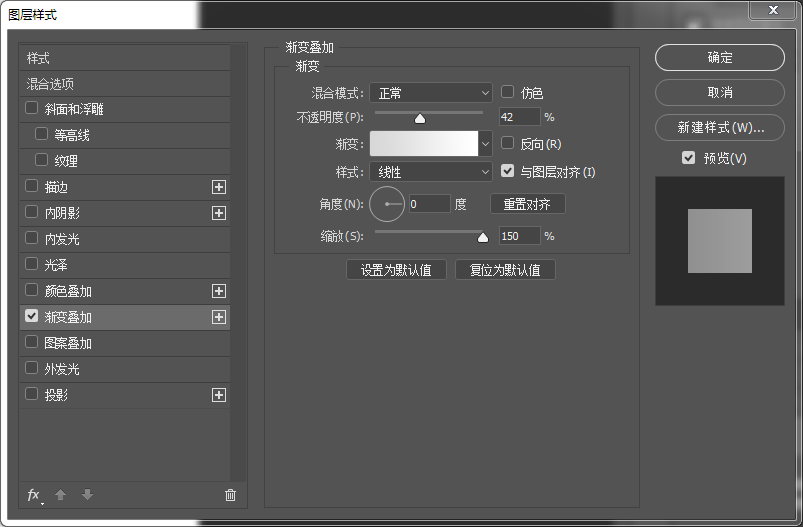This screenshot has width=803, height=527.
Task: Check the 仿色 dither option
Action: pyautogui.click(x=507, y=92)
